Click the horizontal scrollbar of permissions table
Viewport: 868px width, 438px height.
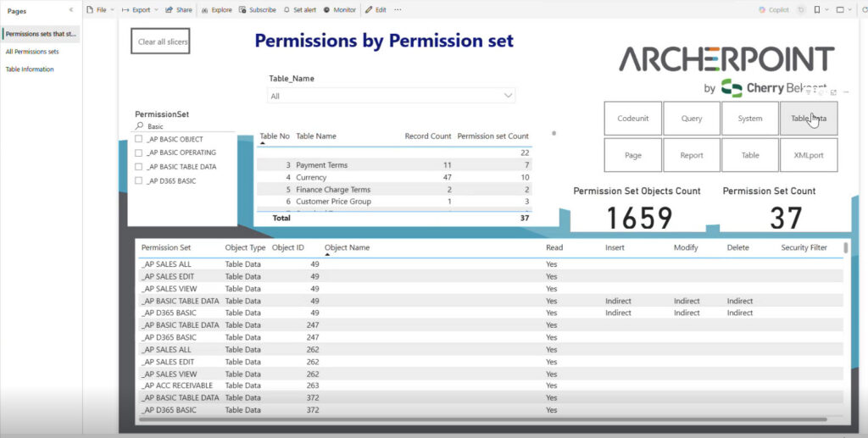click(483, 419)
